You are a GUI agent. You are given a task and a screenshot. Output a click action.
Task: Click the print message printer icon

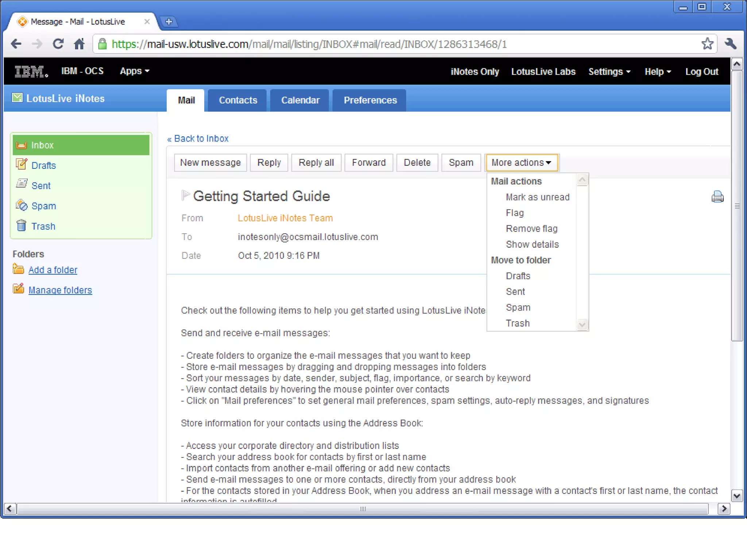(x=717, y=197)
